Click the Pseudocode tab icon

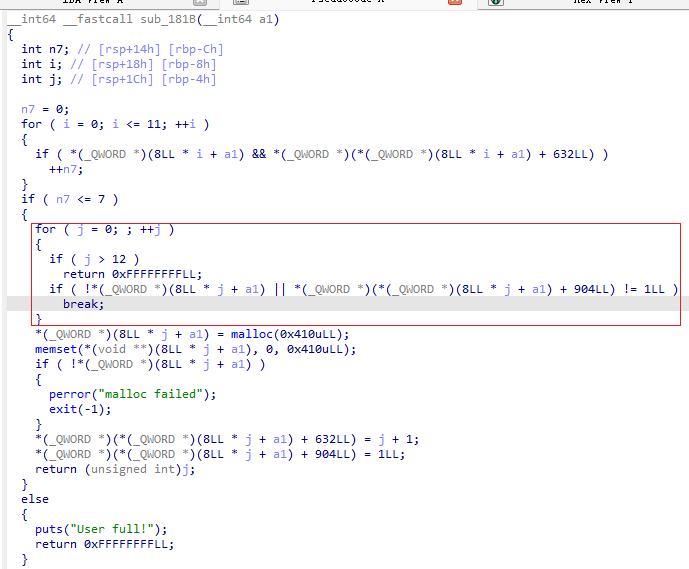click(240, 4)
